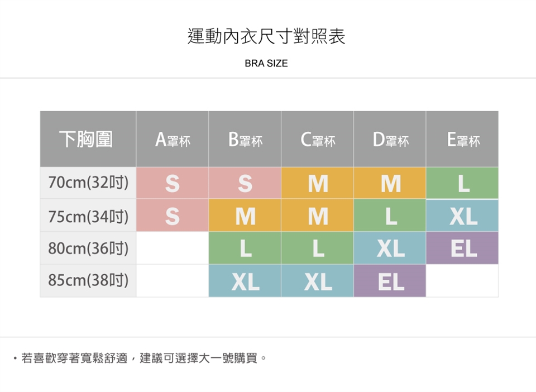Select the empty cell for 80cm A罩杯
The height and width of the screenshot is (392, 536).
[173, 248]
